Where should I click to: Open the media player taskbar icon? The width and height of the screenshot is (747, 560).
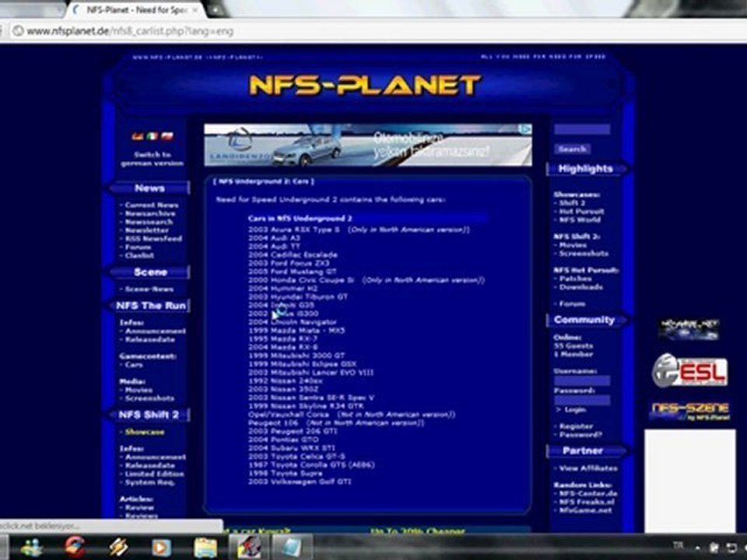pyautogui.click(x=161, y=547)
